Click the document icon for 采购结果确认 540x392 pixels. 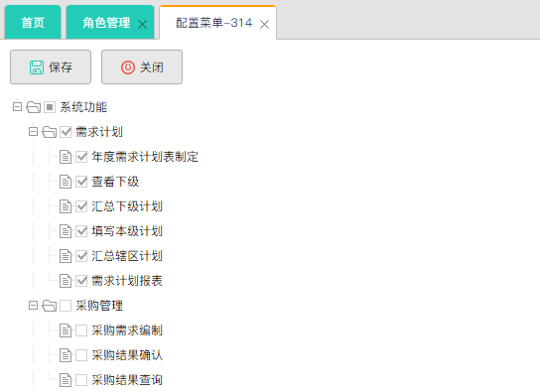click(66, 355)
